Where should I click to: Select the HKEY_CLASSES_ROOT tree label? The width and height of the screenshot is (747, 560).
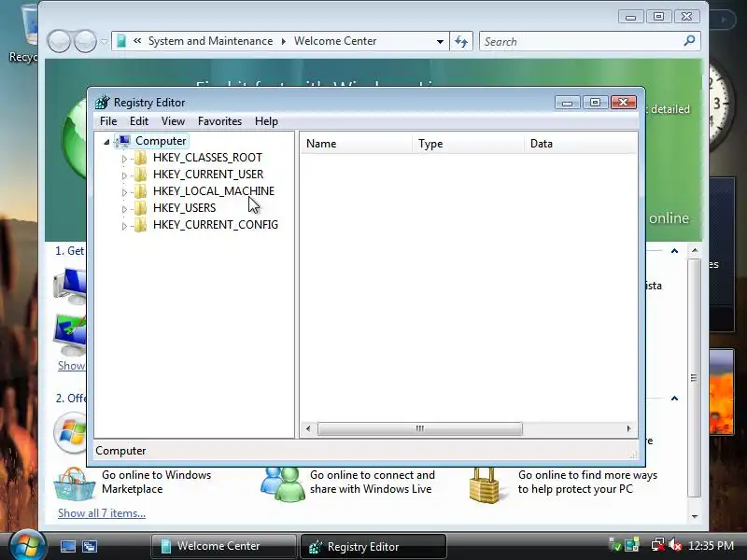tap(207, 158)
